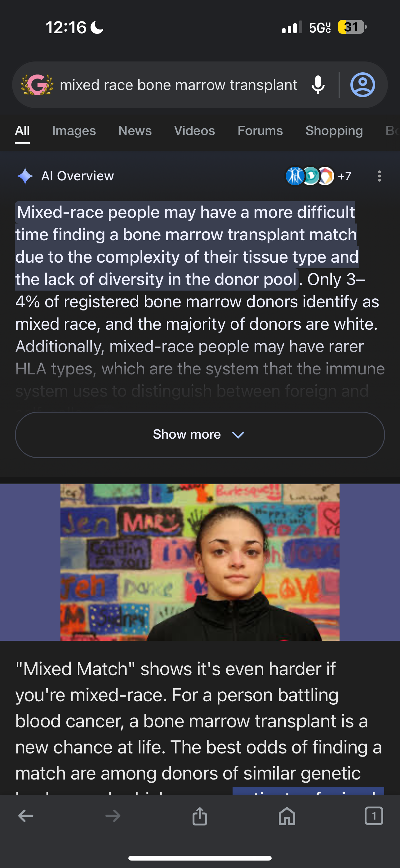Tap the browser share icon

click(200, 816)
